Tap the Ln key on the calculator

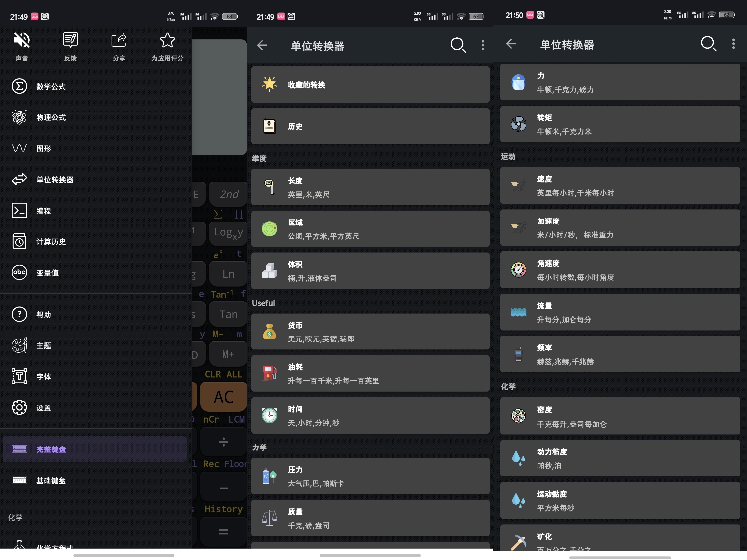228,274
